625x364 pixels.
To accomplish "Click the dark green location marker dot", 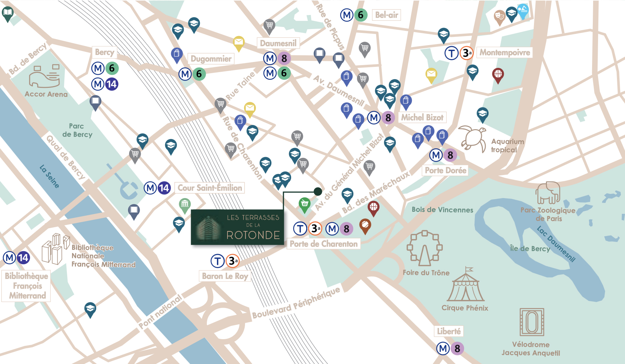I will click(x=318, y=191).
